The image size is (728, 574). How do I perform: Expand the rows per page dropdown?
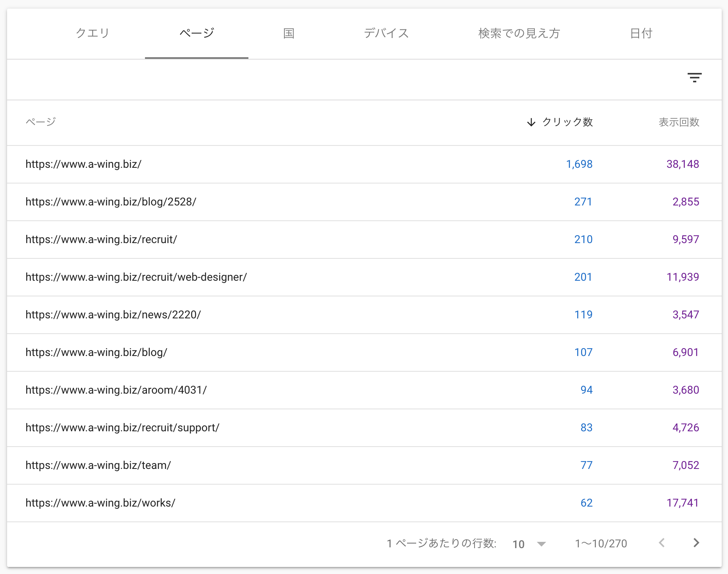(x=541, y=544)
